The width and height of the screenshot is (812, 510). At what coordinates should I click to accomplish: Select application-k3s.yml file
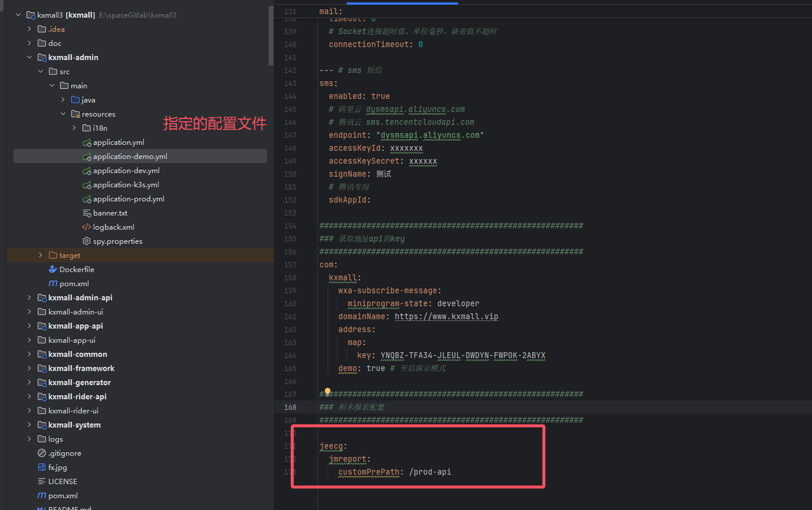pos(126,185)
